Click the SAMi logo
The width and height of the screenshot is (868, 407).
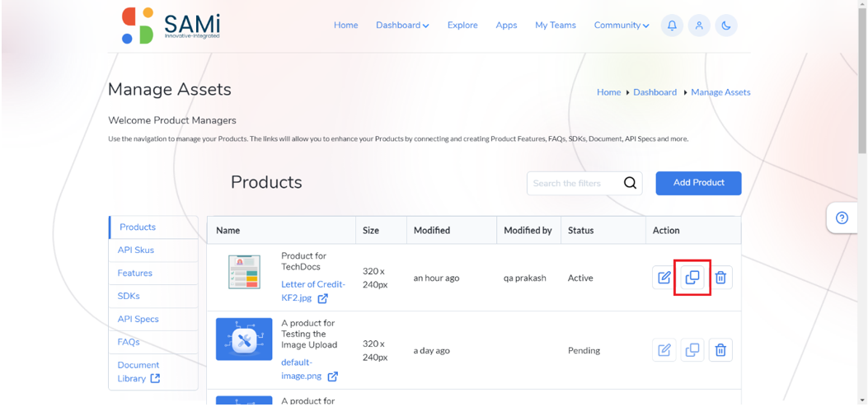[x=171, y=26]
